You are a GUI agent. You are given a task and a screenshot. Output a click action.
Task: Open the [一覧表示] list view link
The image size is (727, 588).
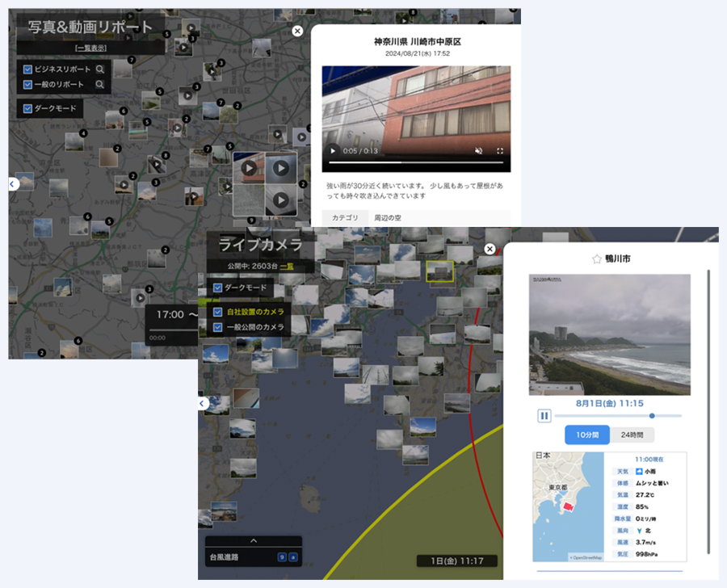pos(90,48)
